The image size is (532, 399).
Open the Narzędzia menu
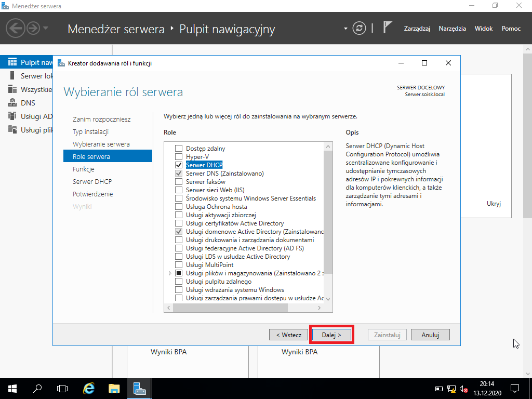(453, 29)
